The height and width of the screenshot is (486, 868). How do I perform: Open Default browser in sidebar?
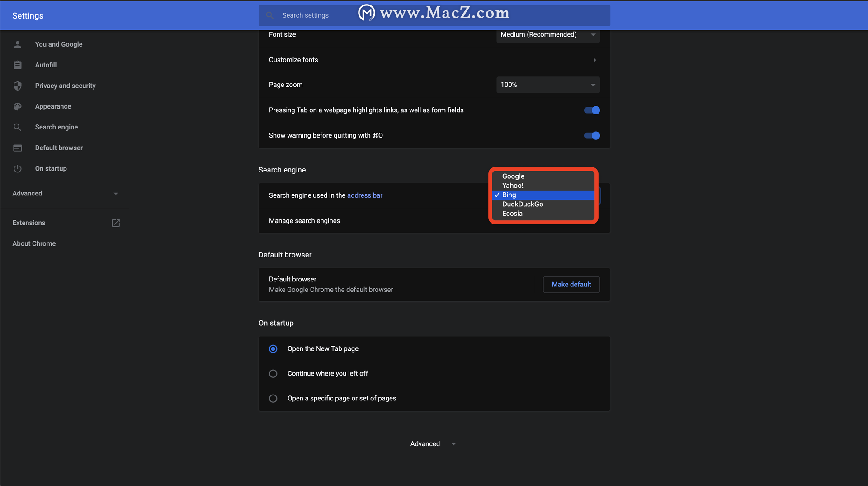pyautogui.click(x=59, y=148)
